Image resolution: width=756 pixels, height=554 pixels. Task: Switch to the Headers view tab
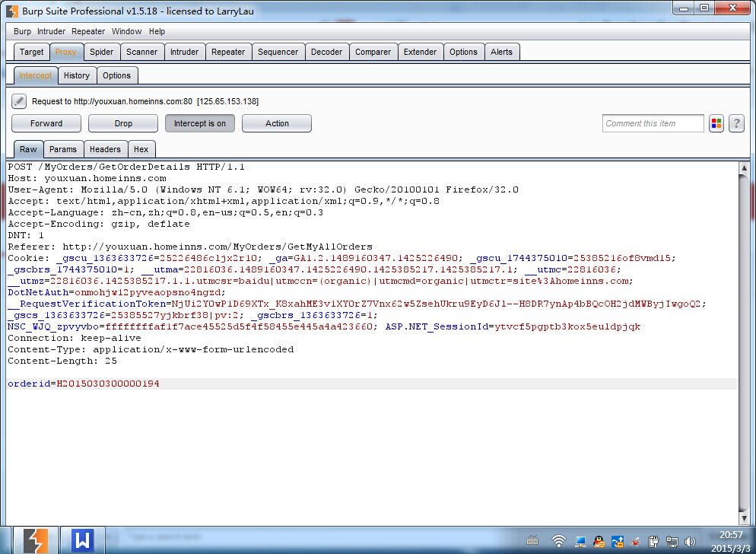[105, 150]
